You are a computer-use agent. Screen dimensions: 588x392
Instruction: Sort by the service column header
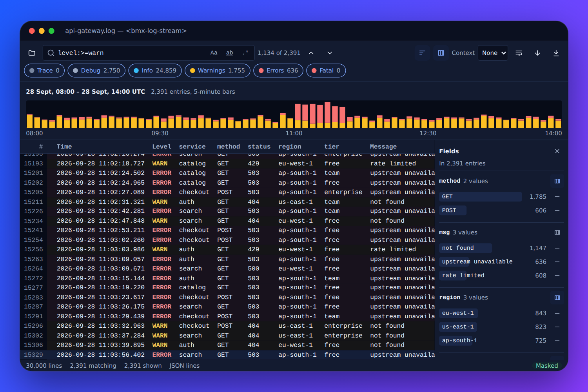[192, 147]
